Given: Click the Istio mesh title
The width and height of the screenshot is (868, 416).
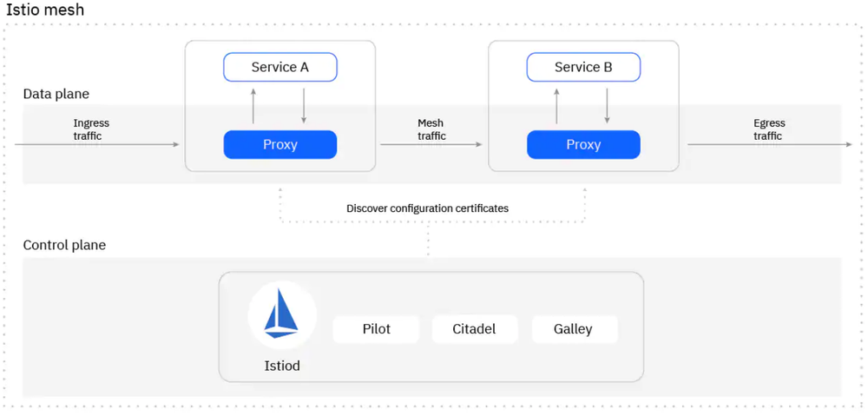Looking at the screenshot, I should (45, 10).
